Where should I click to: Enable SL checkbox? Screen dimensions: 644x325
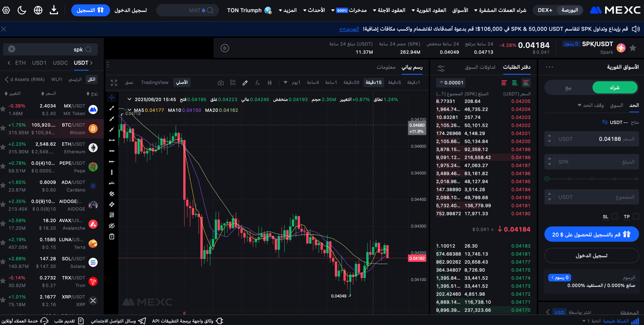pyautogui.click(x=614, y=216)
